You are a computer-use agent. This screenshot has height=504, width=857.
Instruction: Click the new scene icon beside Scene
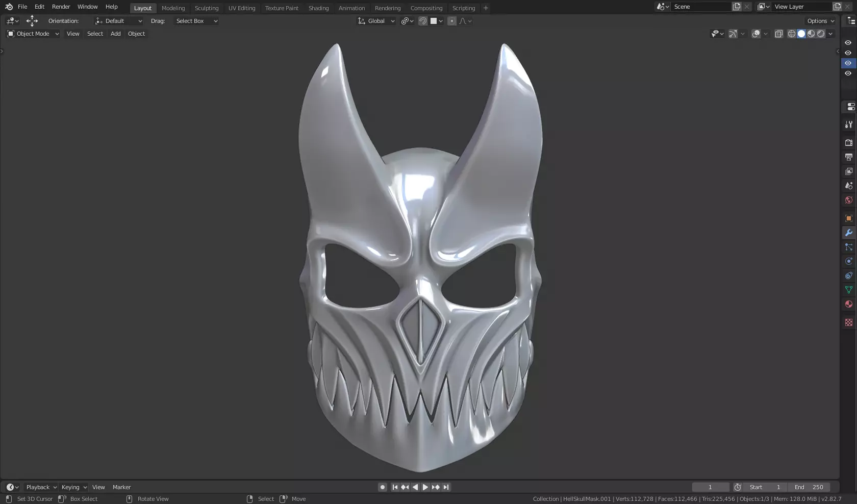point(737,7)
